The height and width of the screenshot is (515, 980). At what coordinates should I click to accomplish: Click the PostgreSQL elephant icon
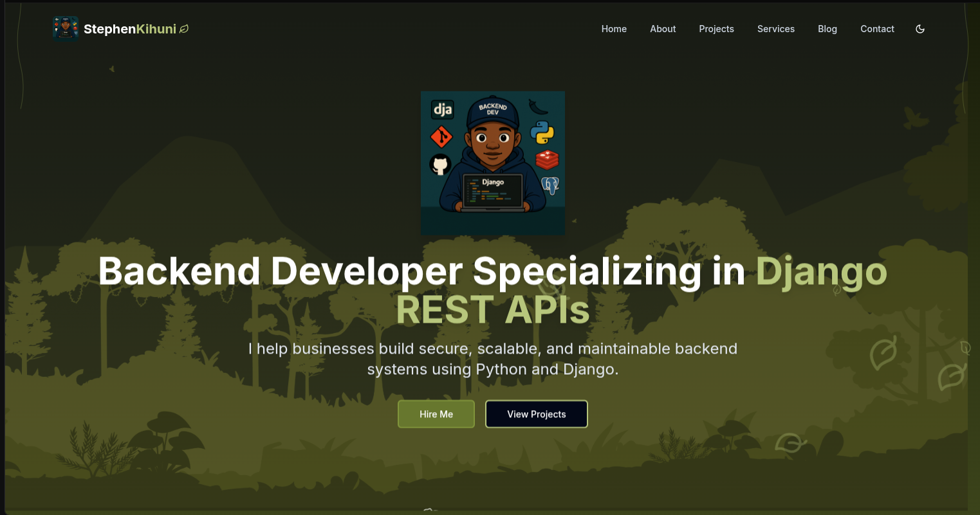click(x=550, y=185)
